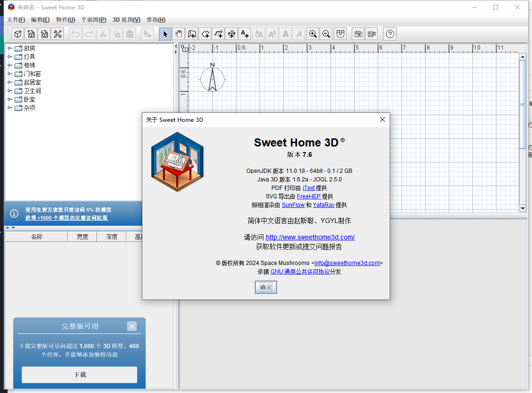
Task: Click the floor plan lock icon by ruler
Action: pyautogui.click(x=184, y=49)
